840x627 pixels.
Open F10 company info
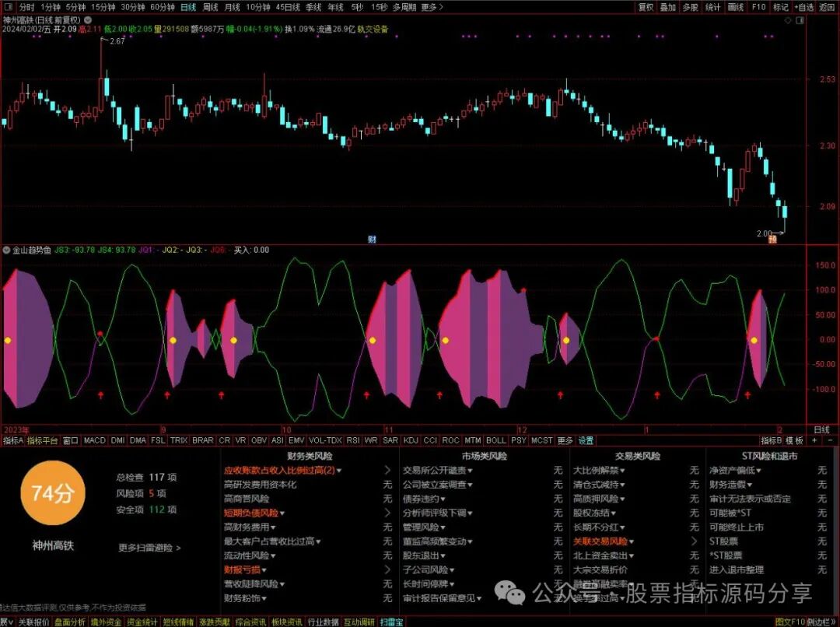[x=758, y=7]
